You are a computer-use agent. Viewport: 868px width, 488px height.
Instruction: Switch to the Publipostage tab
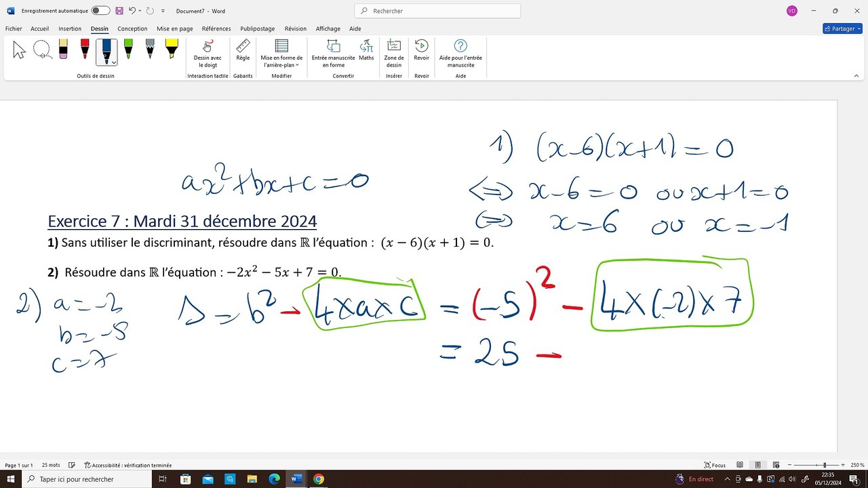[x=258, y=28]
